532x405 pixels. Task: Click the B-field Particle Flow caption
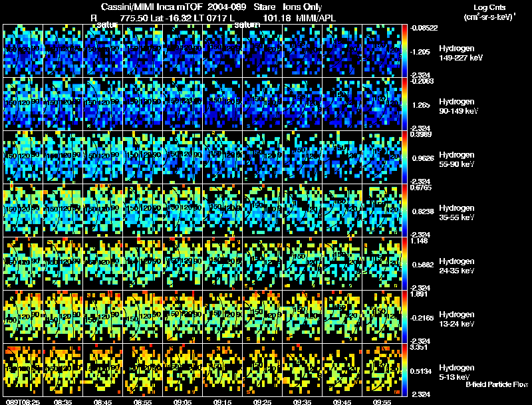click(497, 384)
